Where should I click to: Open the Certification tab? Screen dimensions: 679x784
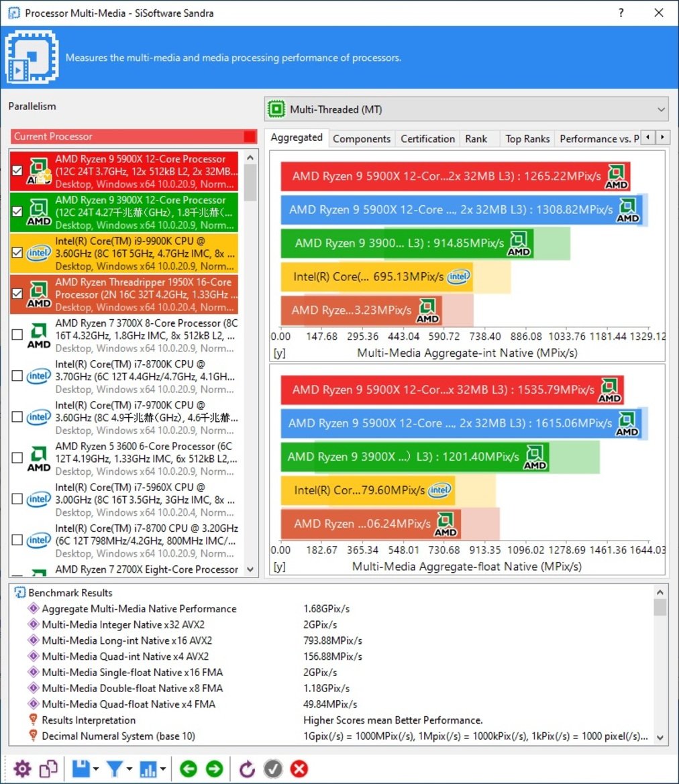[x=428, y=139]
